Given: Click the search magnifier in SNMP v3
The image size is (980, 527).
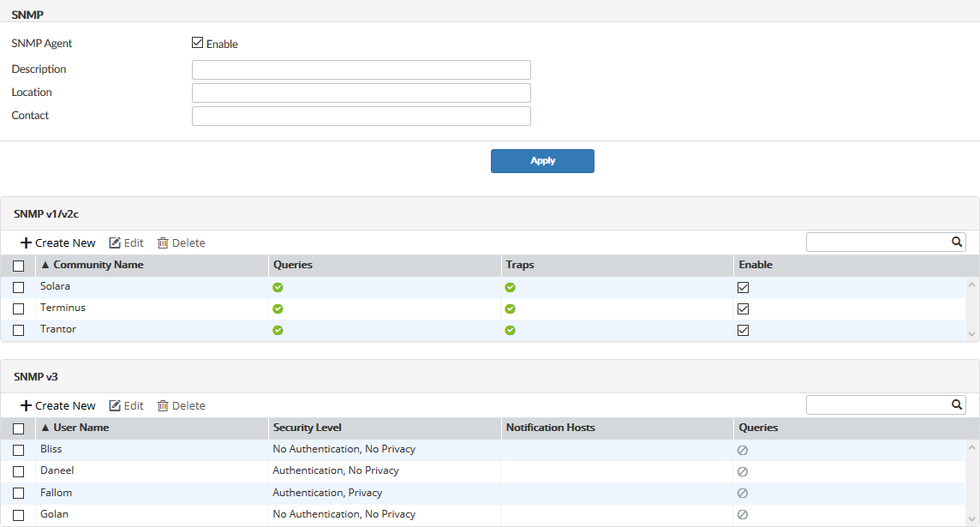Looking at the screenshot, I should 957,405.
